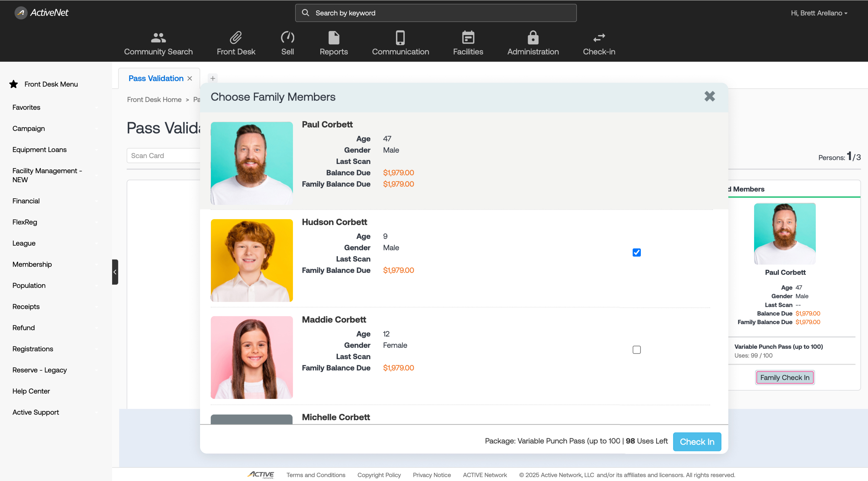Image resolution: width=868 pixels, height=481 pixels.
Task: Click the Front Desk Menu star icon
Action: (14, 84)
